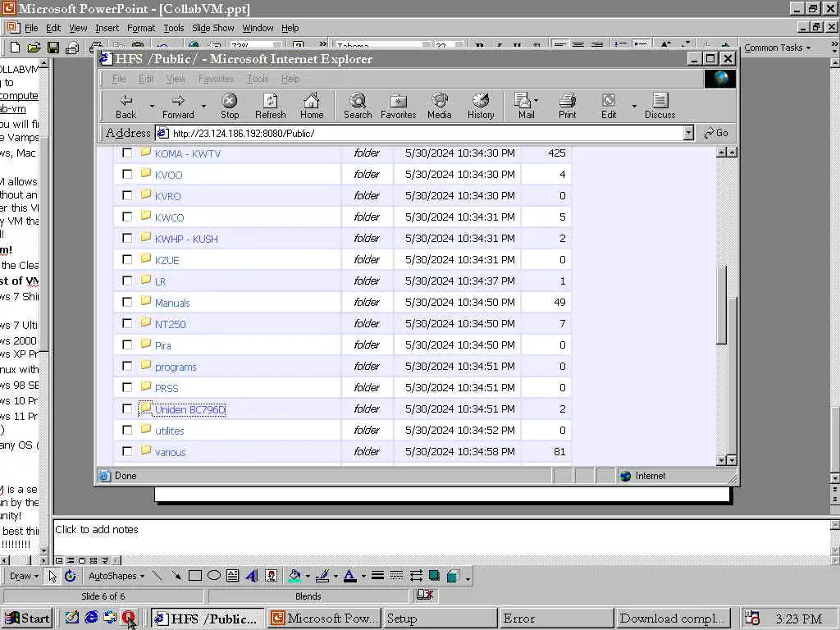Tick the KWCO folder checkbox
This screenshot has width=840, height=630.
point(127,217)
